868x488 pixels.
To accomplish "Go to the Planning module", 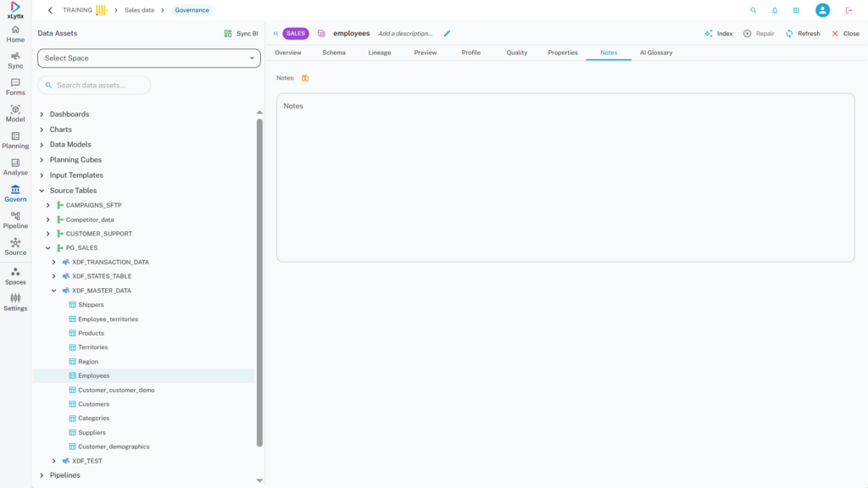I will [15, 140].
